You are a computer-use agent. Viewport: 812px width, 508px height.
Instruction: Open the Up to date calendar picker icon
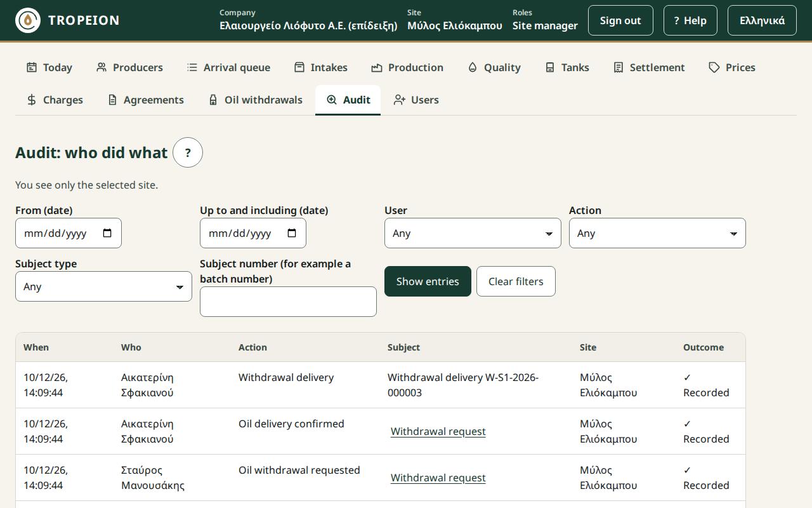click(292, 233)
